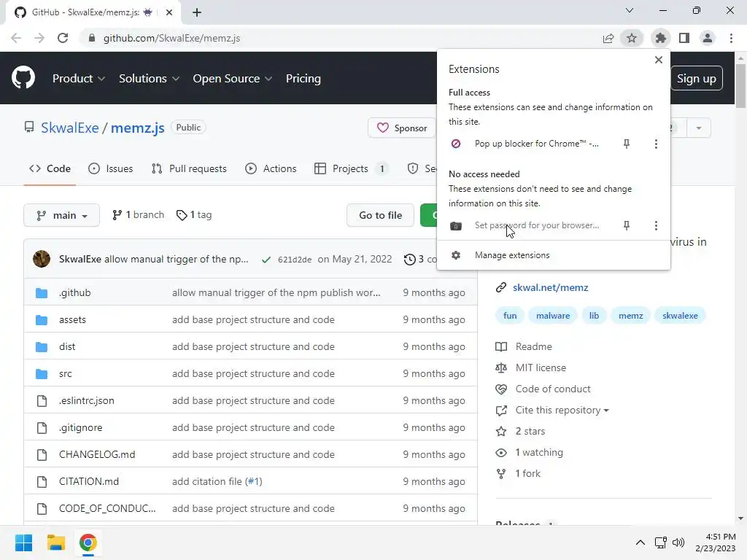Show hidden system tray icons
This screenshot has height=560, width=747.
tap(640, 542)
